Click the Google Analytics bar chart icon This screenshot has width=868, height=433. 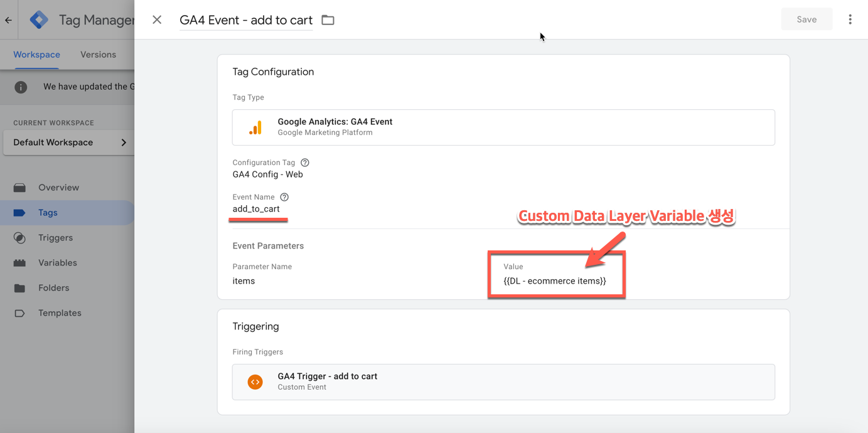255,127
